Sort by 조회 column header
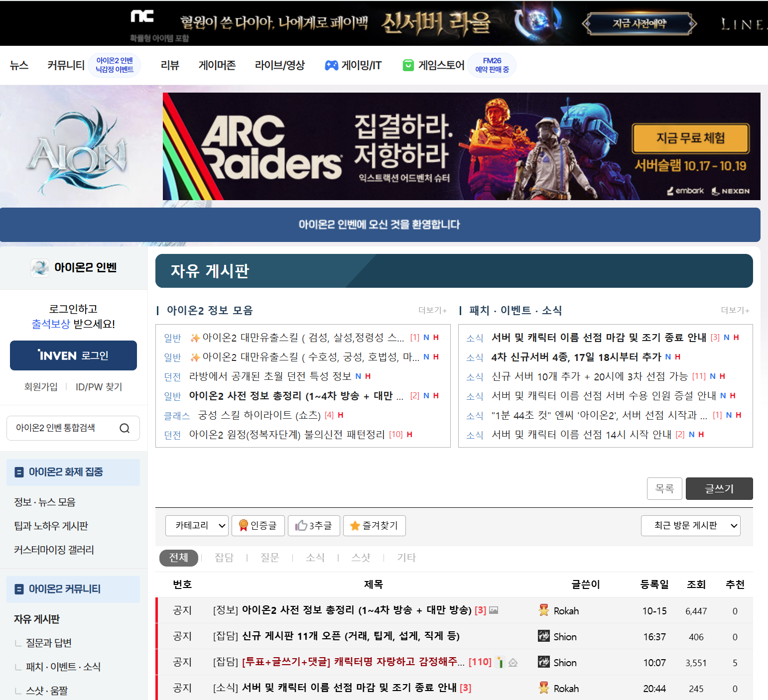The width and height of the screenshot is (768, 700). click(x=696, y=584)
